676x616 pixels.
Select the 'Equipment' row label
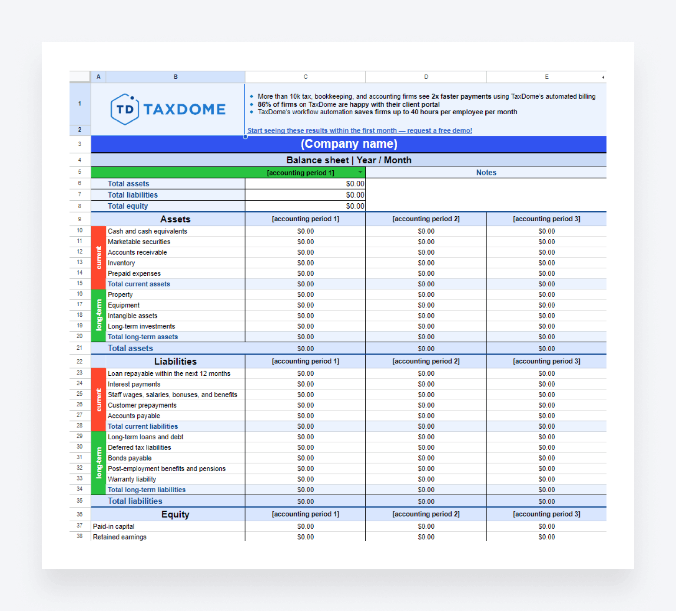coord(124,305)
